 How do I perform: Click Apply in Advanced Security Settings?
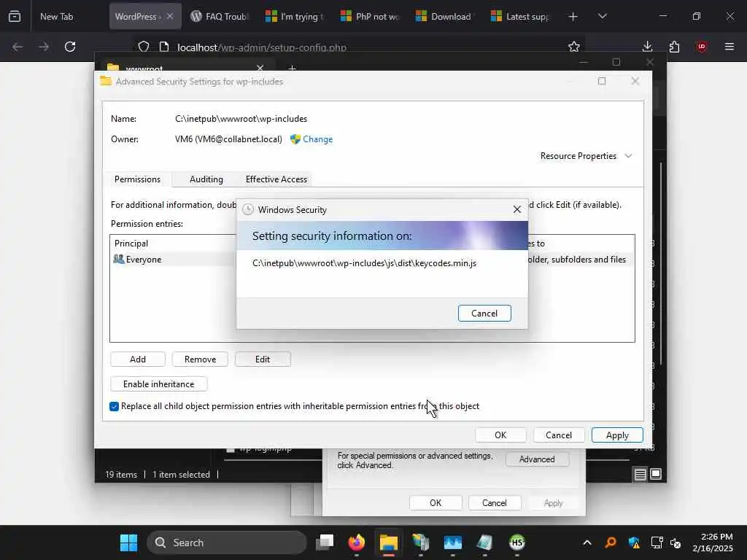(x=617, y=435)
